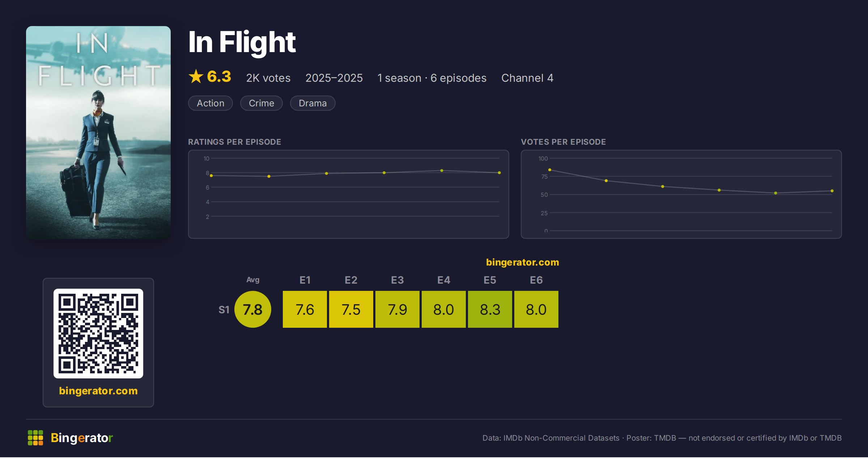The height and width of the screenshot is (458, 868).
Task: Select the Action genre tag
Action: tap(210, 103)
